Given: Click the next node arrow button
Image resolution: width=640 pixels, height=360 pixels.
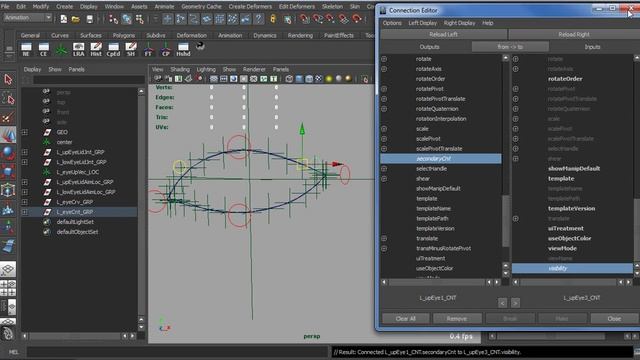Looking at the screenshot, I should click(516, 303).
